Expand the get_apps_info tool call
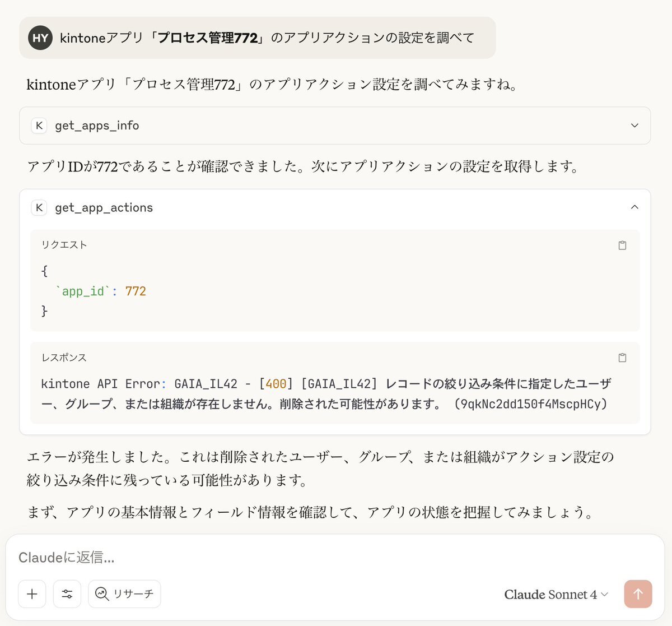Image resolution: width=672 pixels, height=626 pixels. tap(634, 126)
